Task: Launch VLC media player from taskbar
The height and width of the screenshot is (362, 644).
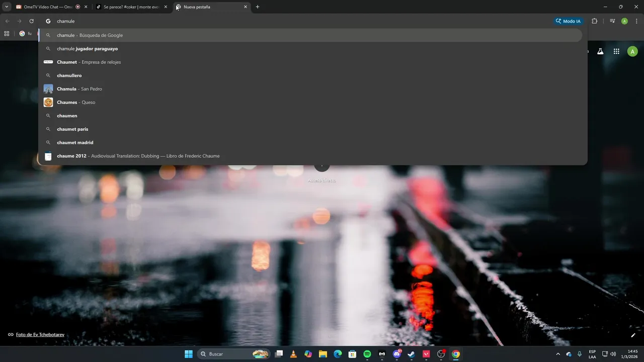Action: 293,354
